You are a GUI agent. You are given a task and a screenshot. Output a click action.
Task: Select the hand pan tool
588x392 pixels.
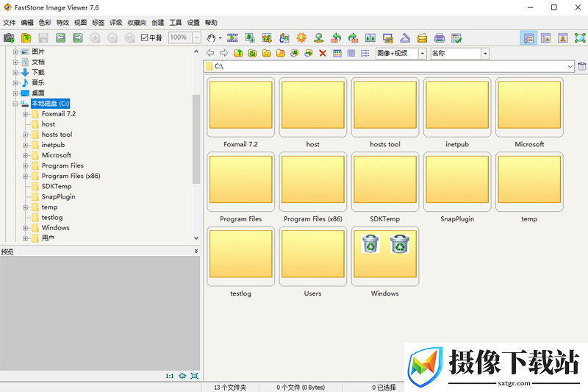(x=211, y=38)
